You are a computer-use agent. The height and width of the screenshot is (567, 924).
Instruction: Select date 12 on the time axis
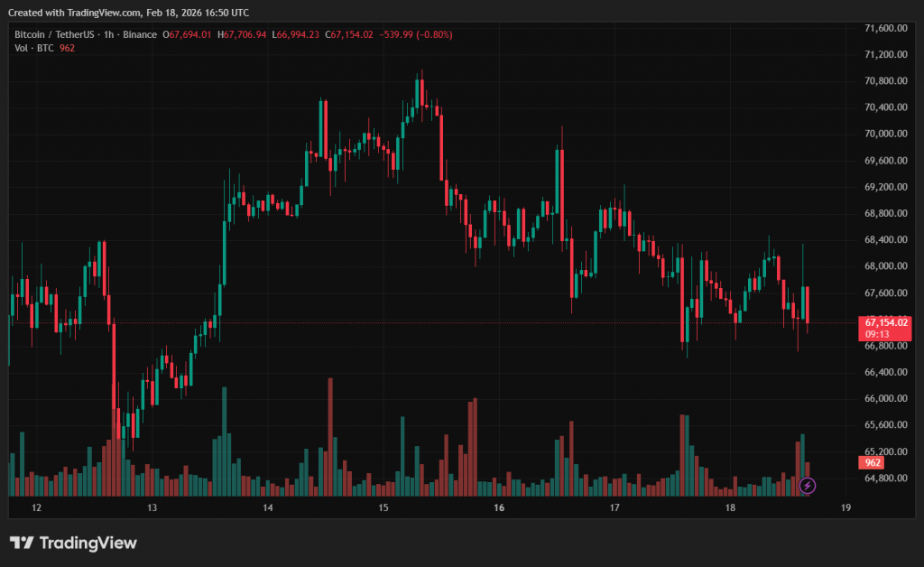36,508
